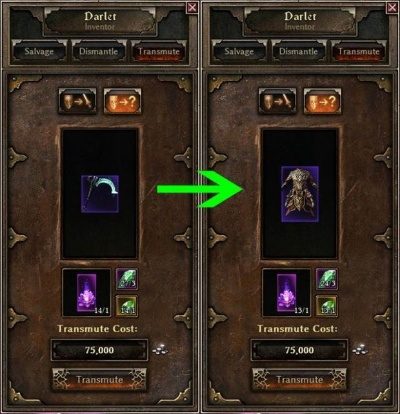The image size is (400, 414).
Task: Switch to Dismantle tab in left window
Action: [x=99, y=52]
